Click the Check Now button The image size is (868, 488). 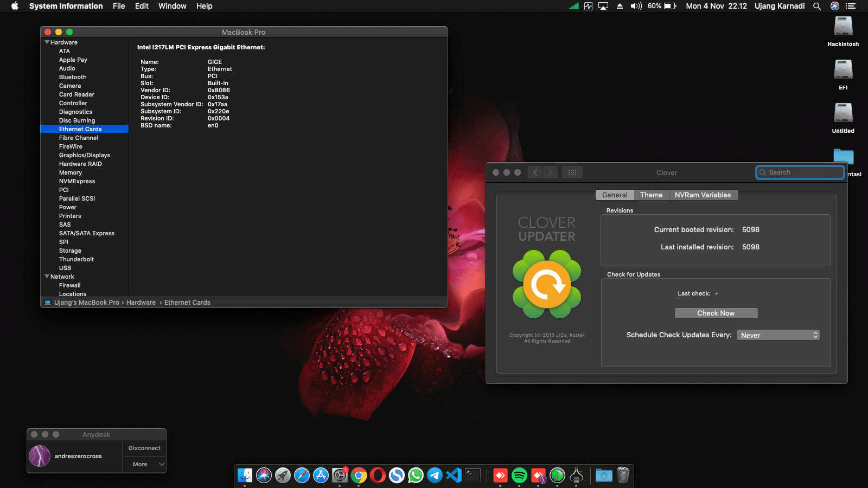pyautogui.click(x=716, y=313)
